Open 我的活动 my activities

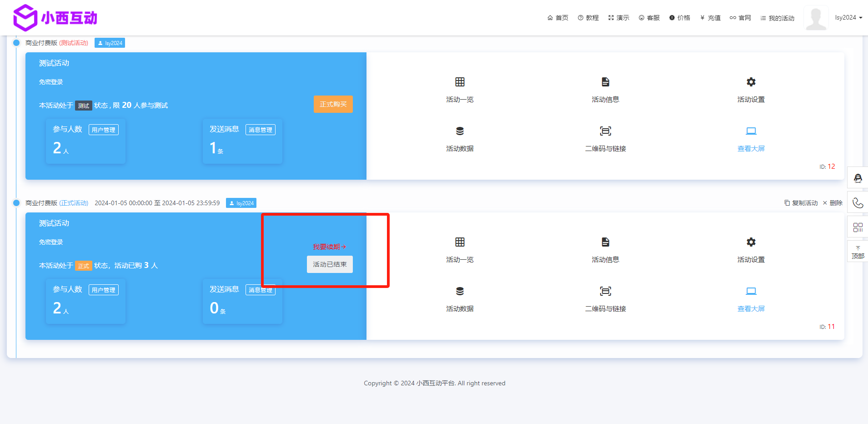tap(778, 18)
